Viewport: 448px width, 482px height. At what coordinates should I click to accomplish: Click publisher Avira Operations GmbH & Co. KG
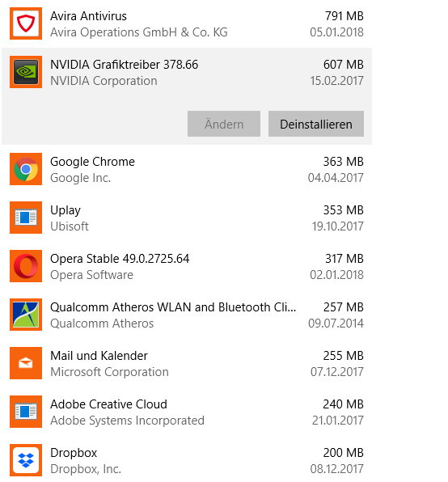[139, 32]
